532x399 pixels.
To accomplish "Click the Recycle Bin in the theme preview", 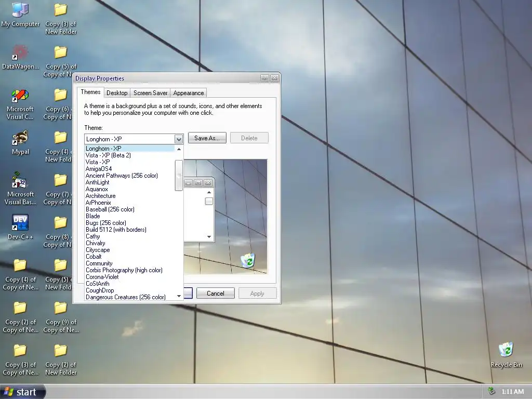I will coord(248,260).
